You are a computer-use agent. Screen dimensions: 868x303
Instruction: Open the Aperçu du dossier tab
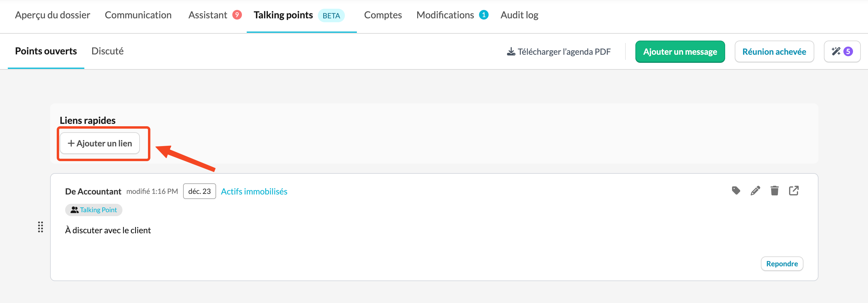(x=53, y=15)
